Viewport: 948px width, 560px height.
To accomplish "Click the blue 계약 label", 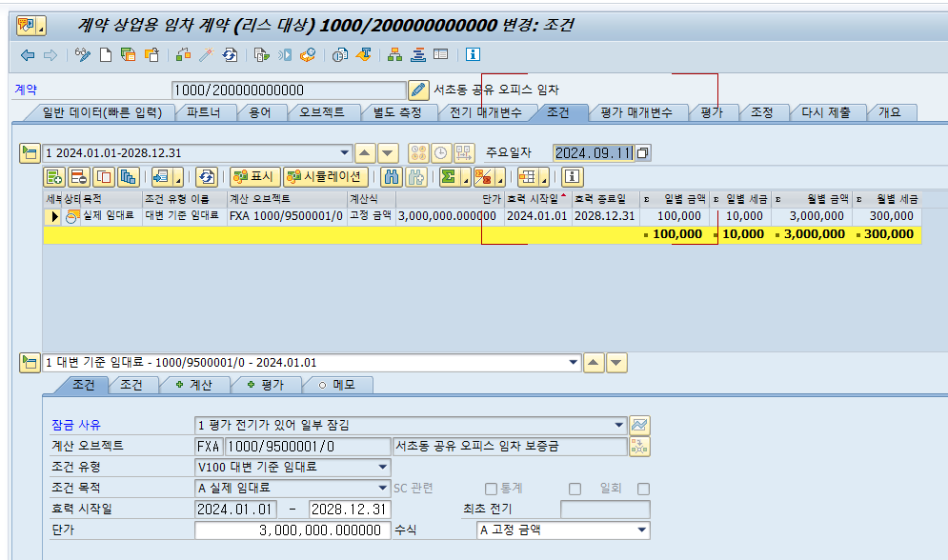I will click(26, 90).
